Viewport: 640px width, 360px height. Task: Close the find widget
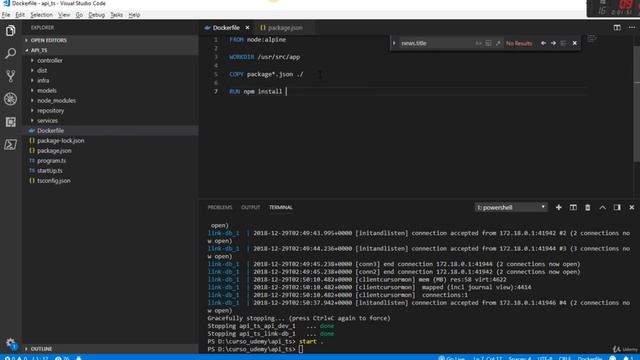pos(575,43)
